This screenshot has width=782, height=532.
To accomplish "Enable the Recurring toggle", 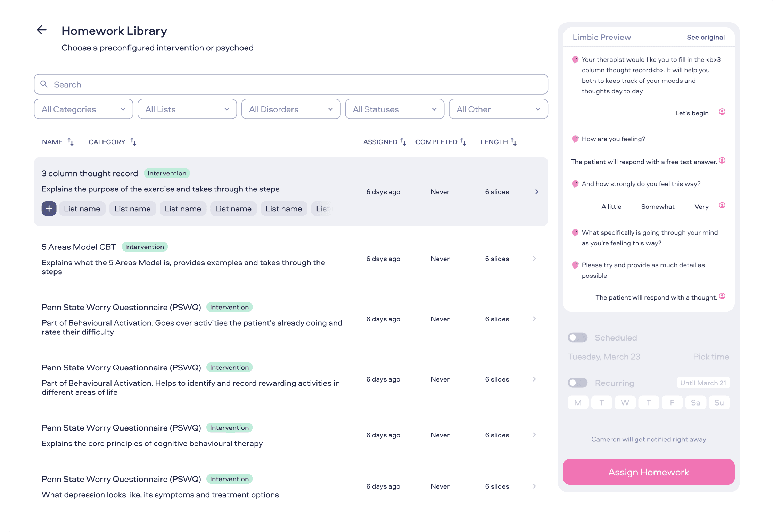I will pyautogui.click(x=577, y=383).
